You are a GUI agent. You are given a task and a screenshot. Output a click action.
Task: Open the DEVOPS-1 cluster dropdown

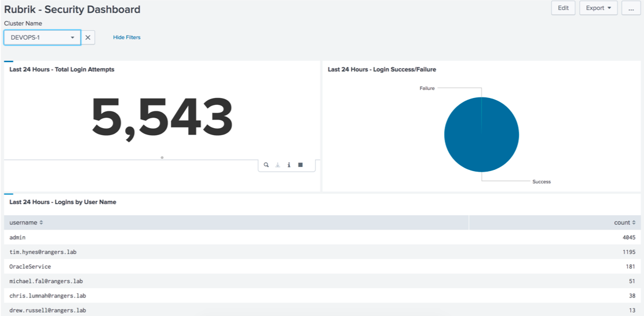[42, 38]
